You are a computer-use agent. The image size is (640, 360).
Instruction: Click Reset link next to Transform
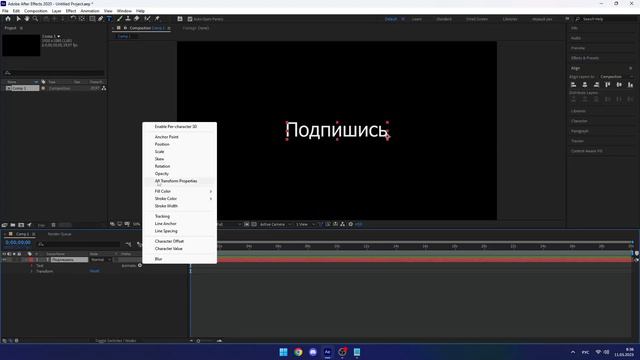coord(94,271)
